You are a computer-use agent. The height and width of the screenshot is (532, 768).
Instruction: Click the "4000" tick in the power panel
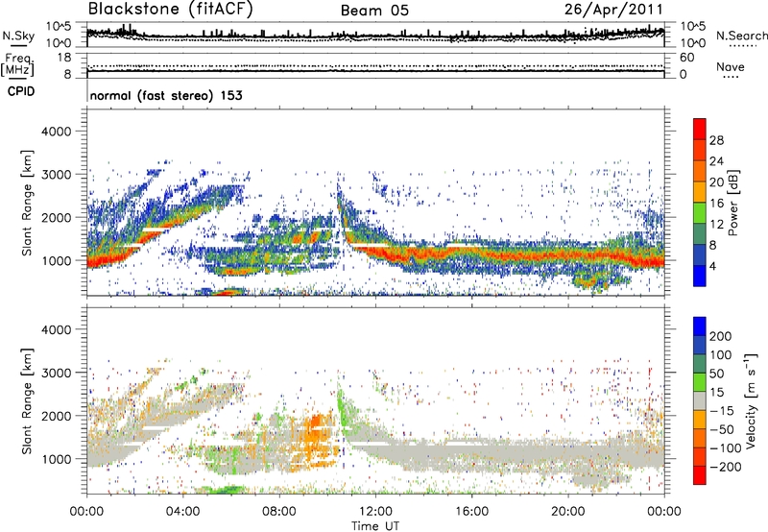(56, 132)
